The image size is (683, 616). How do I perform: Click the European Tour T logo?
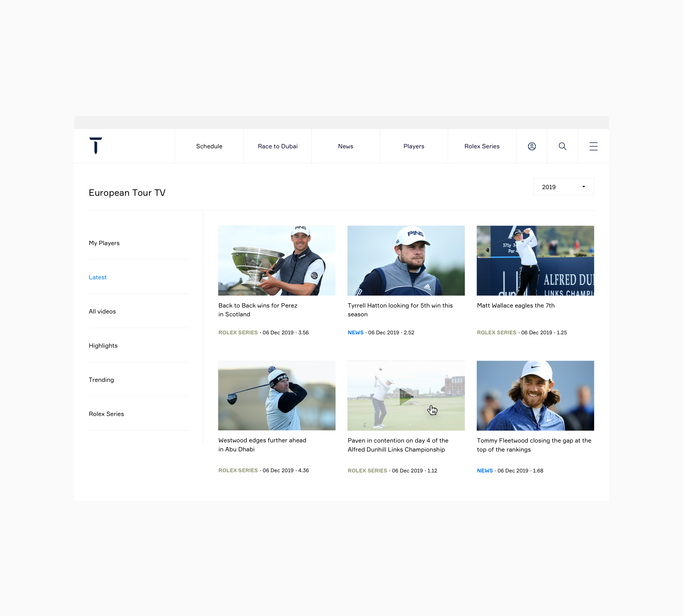tap(96, 146)
